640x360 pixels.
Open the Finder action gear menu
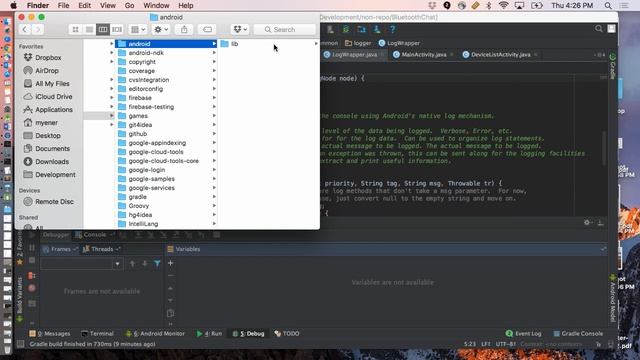pyautogui.click(x=161, y=29)
